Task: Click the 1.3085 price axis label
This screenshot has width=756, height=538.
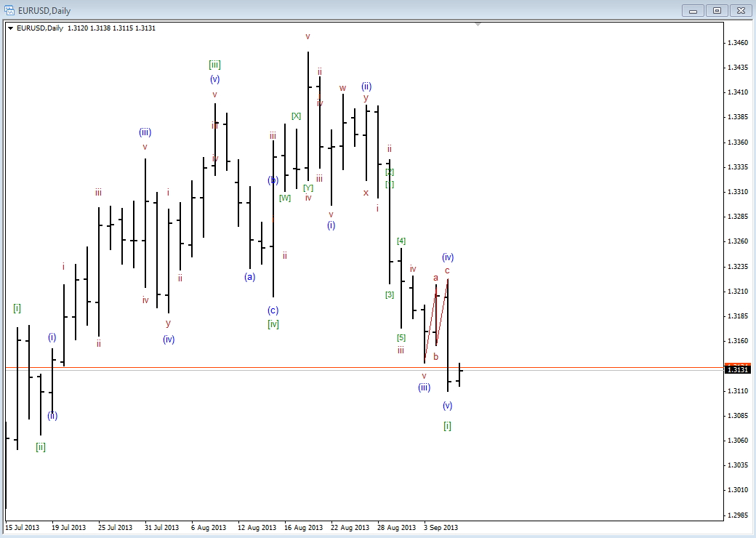Action: 738,416
